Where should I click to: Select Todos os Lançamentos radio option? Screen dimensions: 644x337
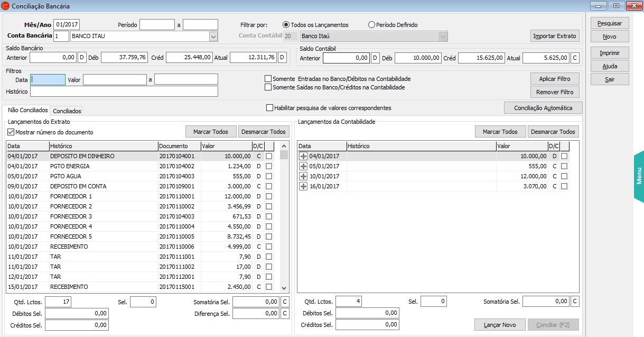[286, 25]
